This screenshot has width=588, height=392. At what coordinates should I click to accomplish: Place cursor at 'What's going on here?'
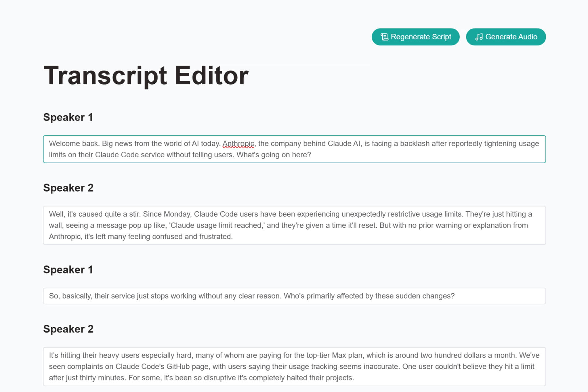[x=273, y=155]
